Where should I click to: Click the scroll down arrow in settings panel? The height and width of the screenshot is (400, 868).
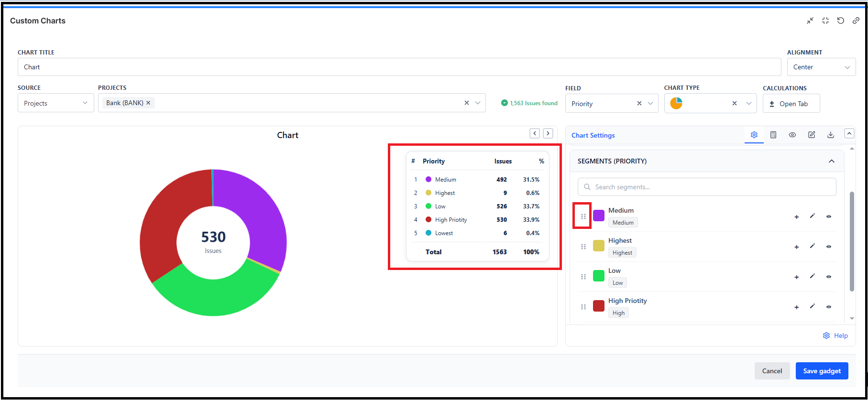tap(852, 318)
